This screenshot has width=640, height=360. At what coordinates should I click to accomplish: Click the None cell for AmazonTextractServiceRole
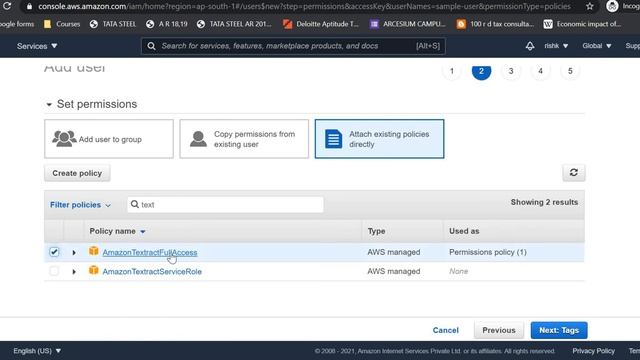(x=458, y=271)
